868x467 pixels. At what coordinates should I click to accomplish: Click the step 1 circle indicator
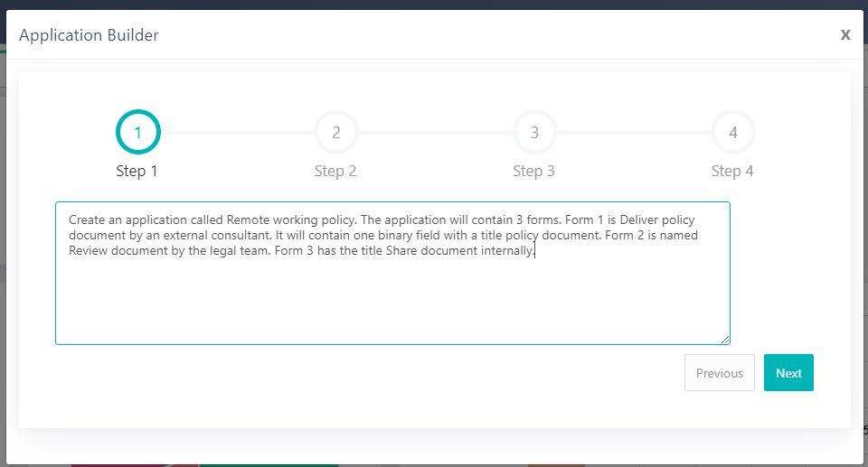pyautogui.click(x=137, y=133)
